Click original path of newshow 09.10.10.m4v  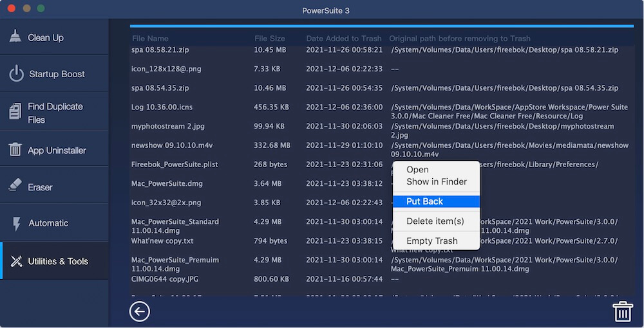[509, 150]
